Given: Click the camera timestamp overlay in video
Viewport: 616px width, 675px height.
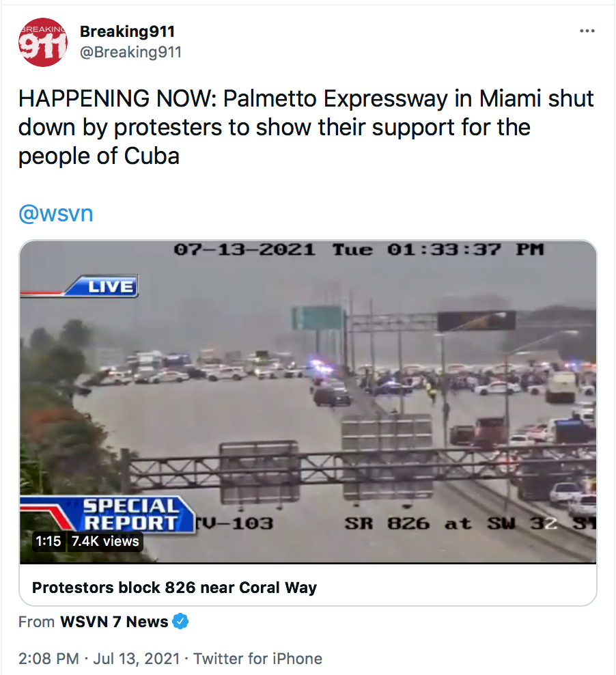Looking at the screenshot, I should pos(359,249).
